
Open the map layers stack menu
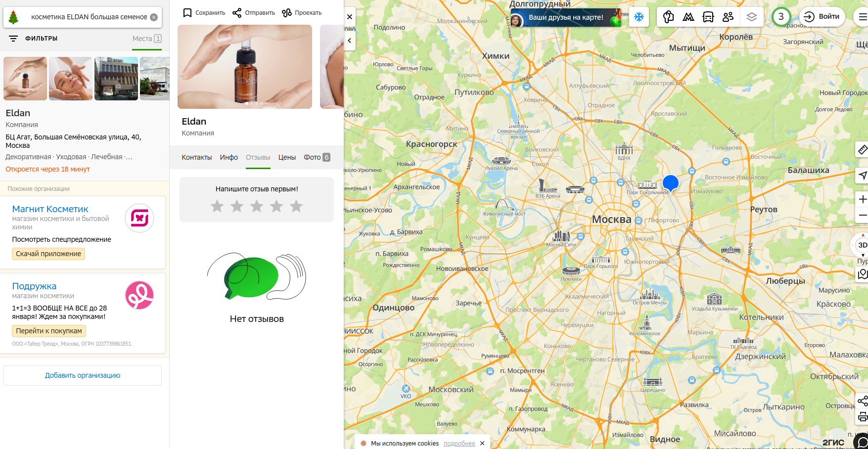[752, 17]
